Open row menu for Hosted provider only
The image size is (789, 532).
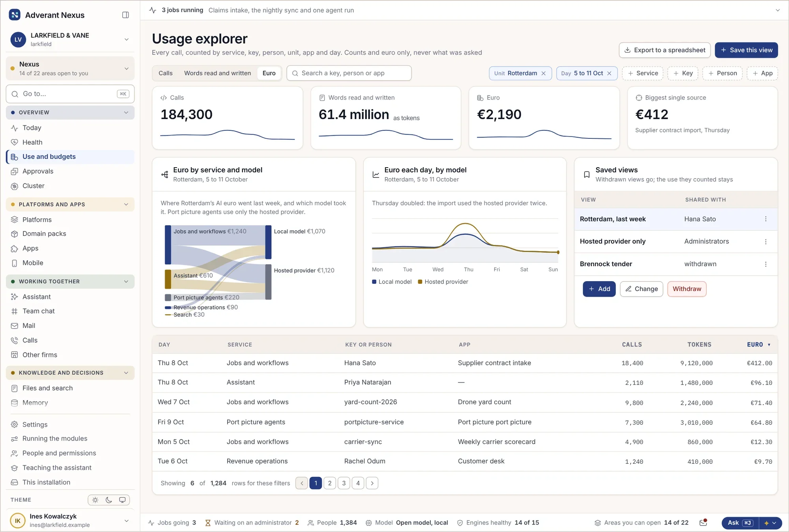pyautogui.click(x=766, y=241)
